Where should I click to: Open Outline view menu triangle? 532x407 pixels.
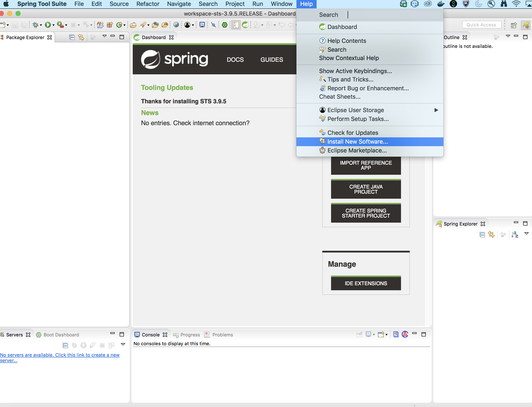pyautogui.click(x=508, y=36)
